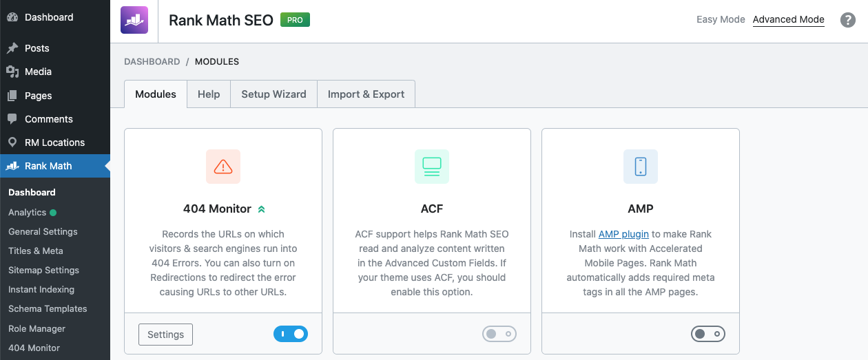Disable the 404 Monitor module toggle
Screen dimensions: 868x360
point(291,334)
